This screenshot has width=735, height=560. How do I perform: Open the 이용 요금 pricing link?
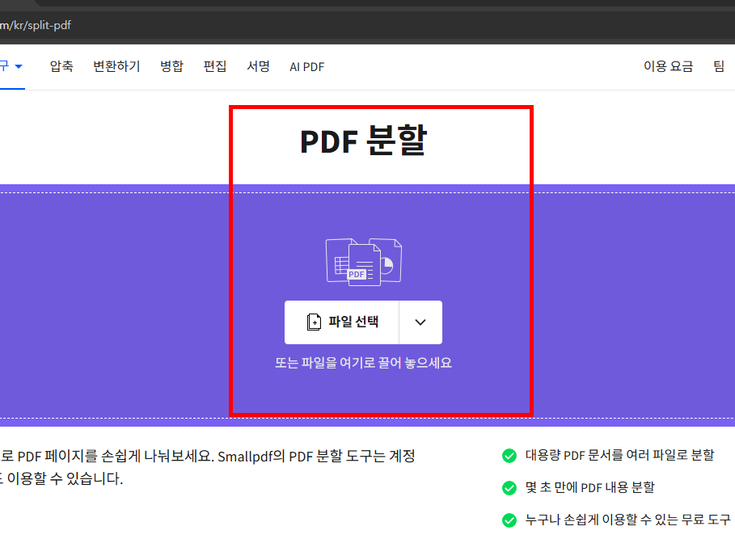pyautogui.click(x=668, y=66)
